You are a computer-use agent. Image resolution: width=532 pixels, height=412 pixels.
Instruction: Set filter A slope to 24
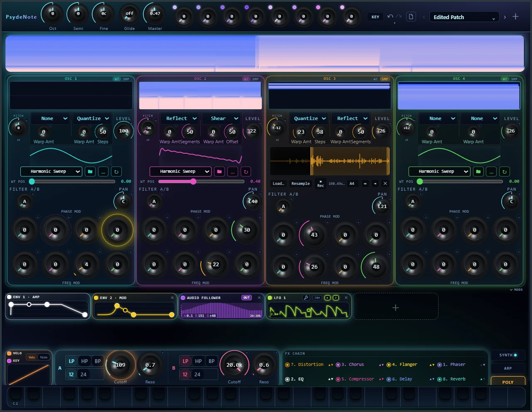coord(84,375)
